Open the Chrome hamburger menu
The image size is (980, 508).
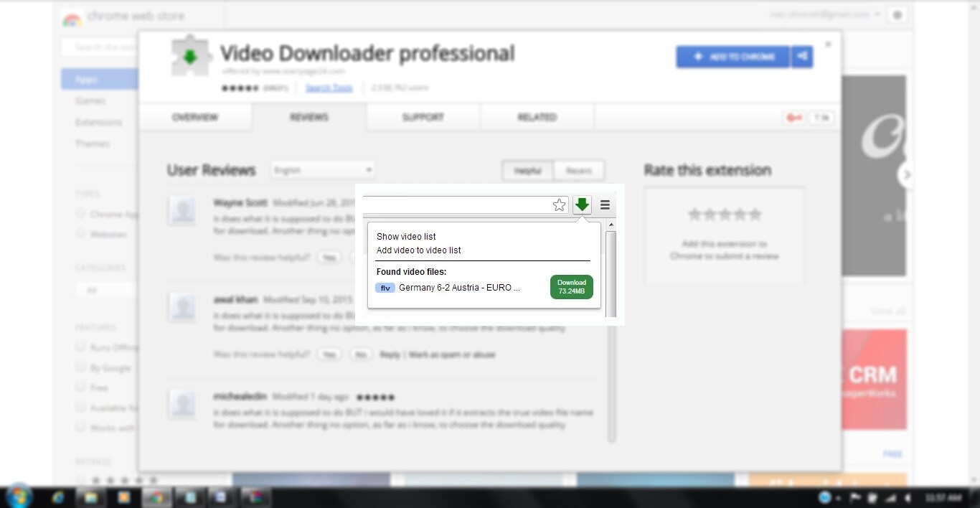[x=605, y=205]
